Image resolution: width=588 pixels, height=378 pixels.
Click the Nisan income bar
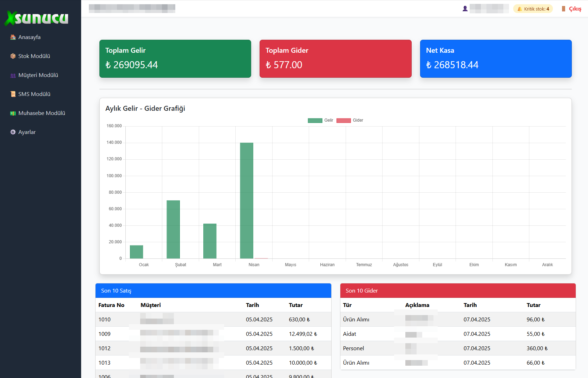click(247, 200)
